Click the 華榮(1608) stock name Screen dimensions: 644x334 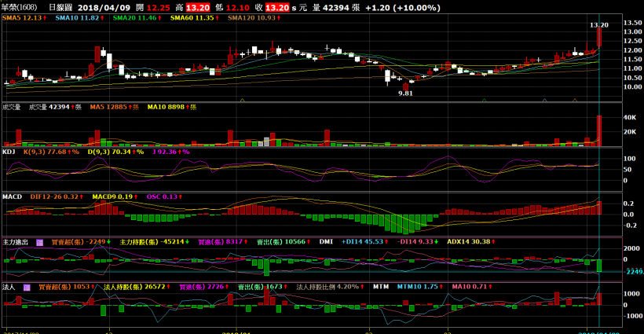coord(19,6)
